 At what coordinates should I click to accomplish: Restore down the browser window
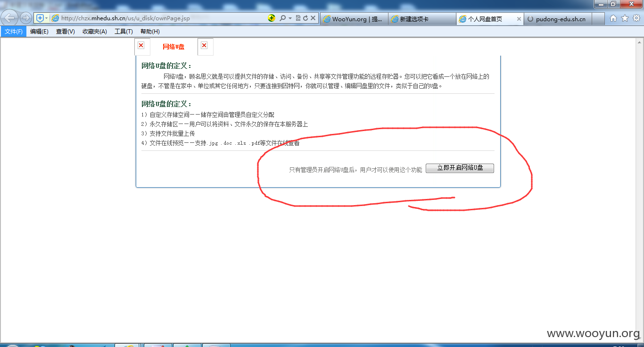tap(613, 4)
